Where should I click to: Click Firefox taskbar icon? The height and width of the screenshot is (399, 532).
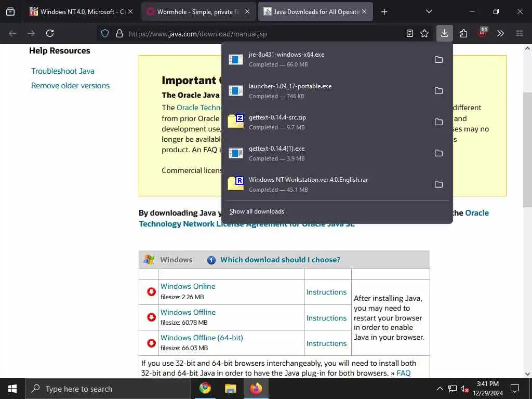click(256, 388)
